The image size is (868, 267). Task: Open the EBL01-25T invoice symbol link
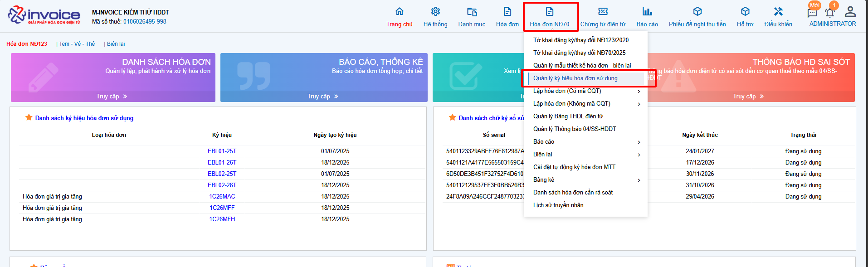point(222,151)
